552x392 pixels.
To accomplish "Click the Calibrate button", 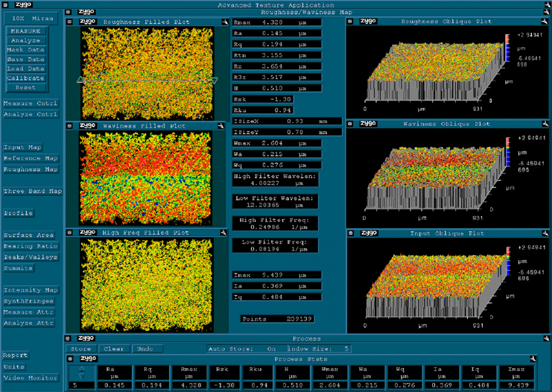I will (x=25, y=78).
